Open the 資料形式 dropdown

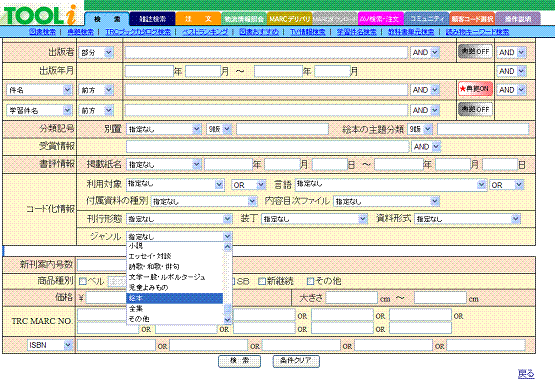(x=468, y=219)
